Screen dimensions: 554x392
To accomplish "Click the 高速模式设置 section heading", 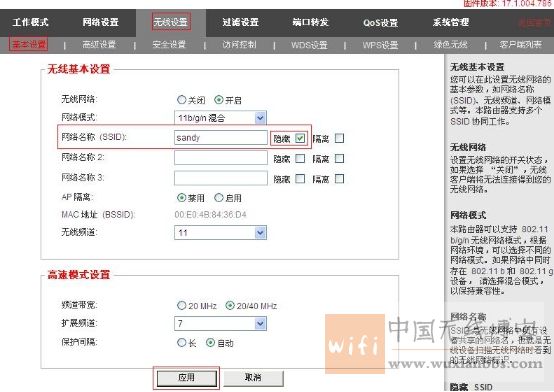I will [x=78, y=275].
